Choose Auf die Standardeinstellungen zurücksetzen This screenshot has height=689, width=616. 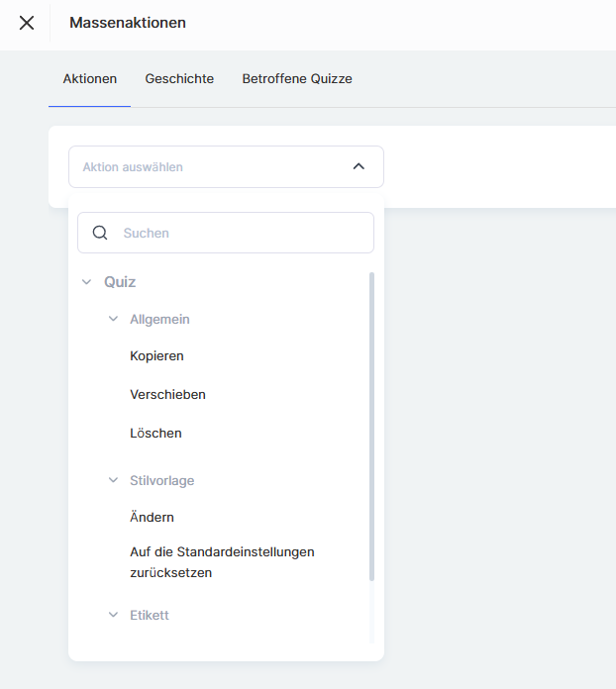coord(222,562)
